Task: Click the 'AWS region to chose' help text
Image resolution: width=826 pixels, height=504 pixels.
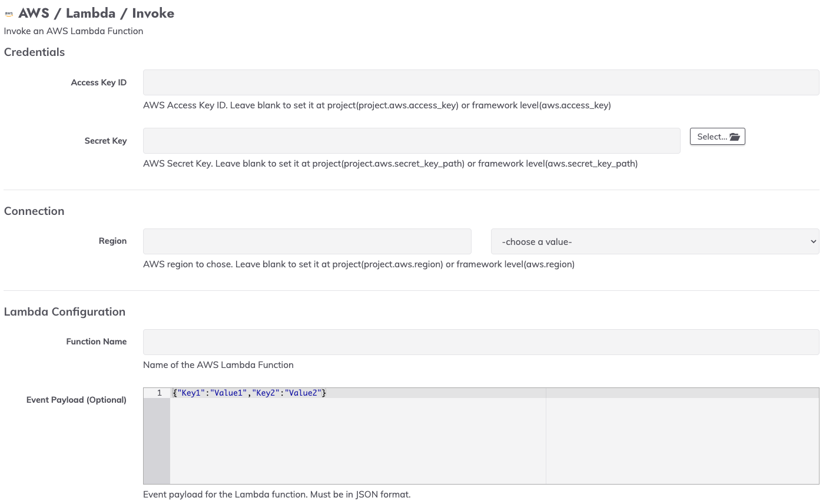Action: (359, 264)
